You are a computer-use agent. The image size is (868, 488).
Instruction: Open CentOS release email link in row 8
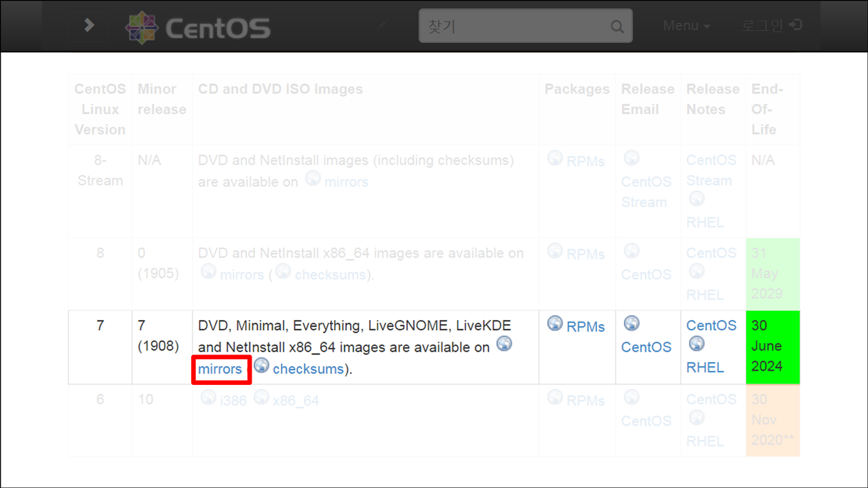coord(646,274)
